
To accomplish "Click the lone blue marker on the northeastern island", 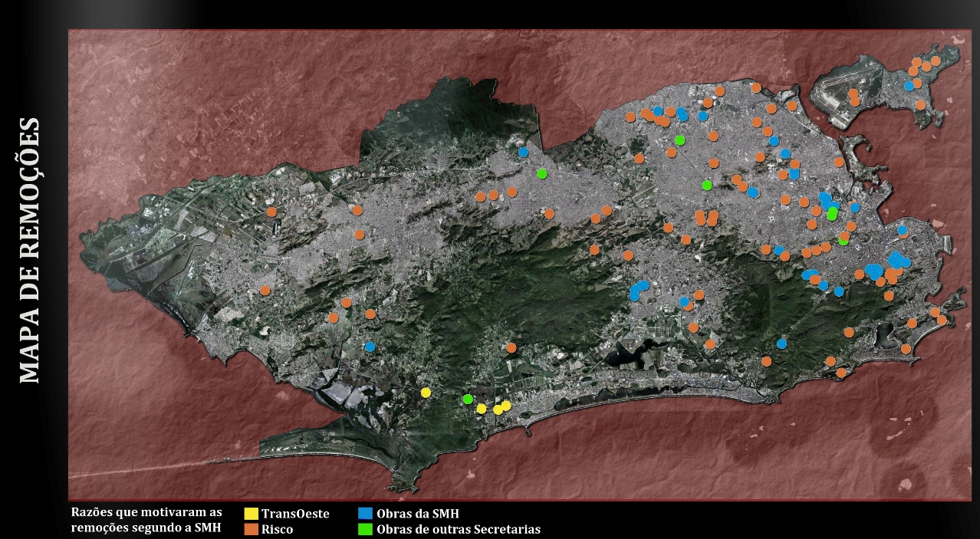I will [x=909, y=86].
